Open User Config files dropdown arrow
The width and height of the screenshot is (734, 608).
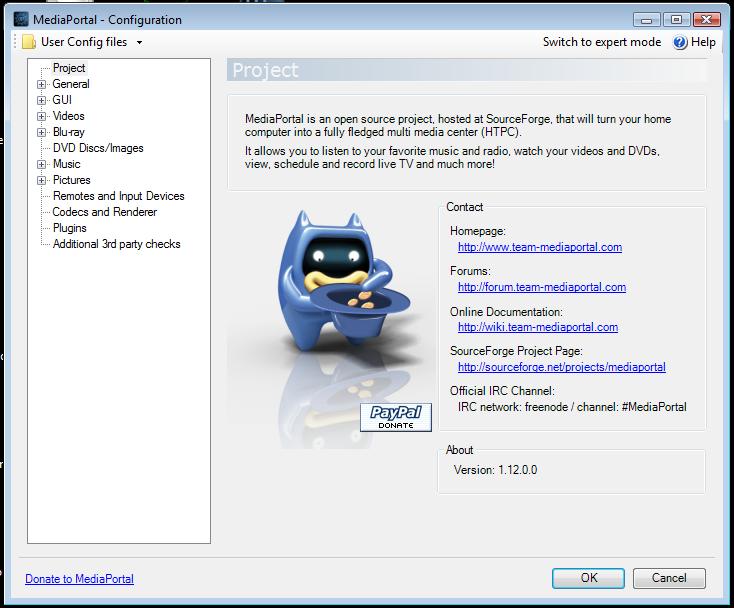click(x=139, y=43)
